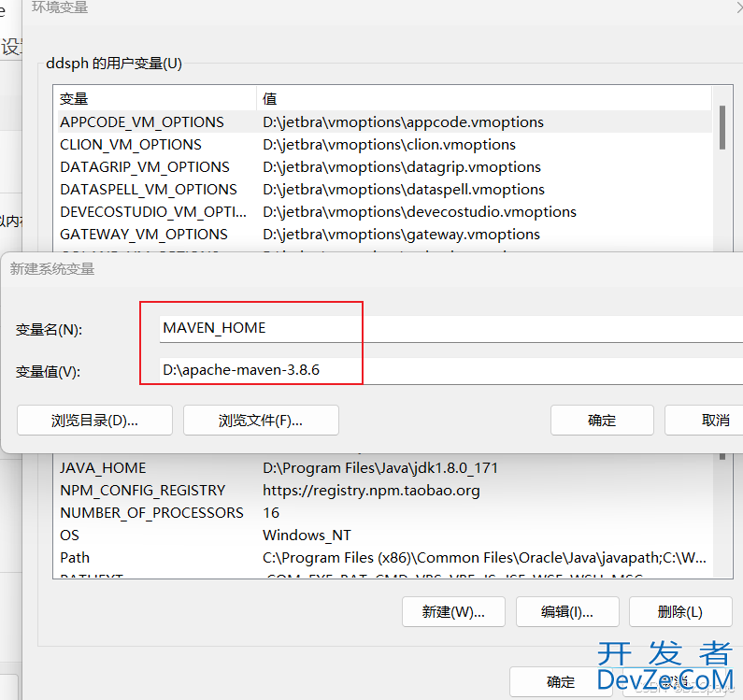The width and height of the screenshot is (743, 700).
Task: Click the 浏览目录(D)... button
Action: click(94, 421)
